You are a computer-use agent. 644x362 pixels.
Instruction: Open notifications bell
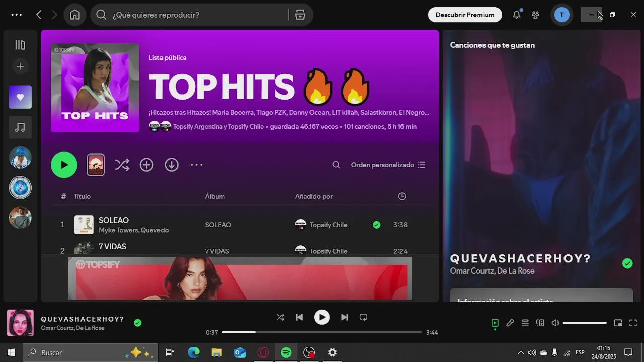pyautogui.click(x=517, y=15)
